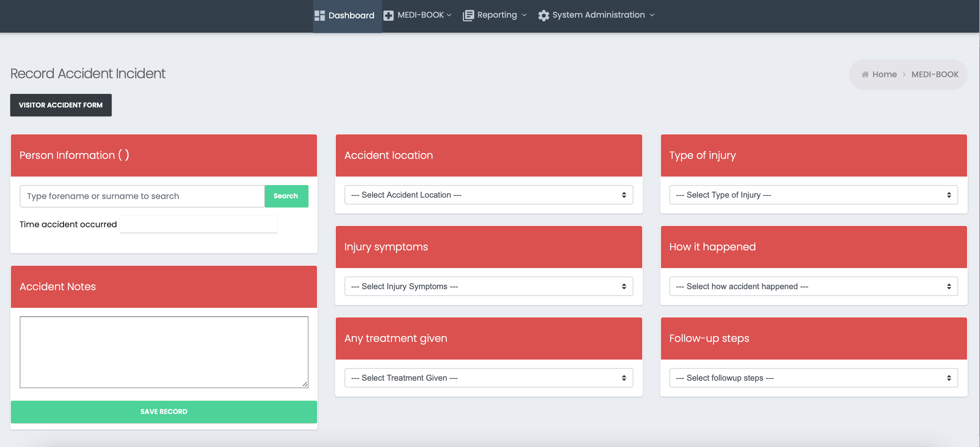
Task: Open the Select how accident happened dropdown
Action: 814,286
